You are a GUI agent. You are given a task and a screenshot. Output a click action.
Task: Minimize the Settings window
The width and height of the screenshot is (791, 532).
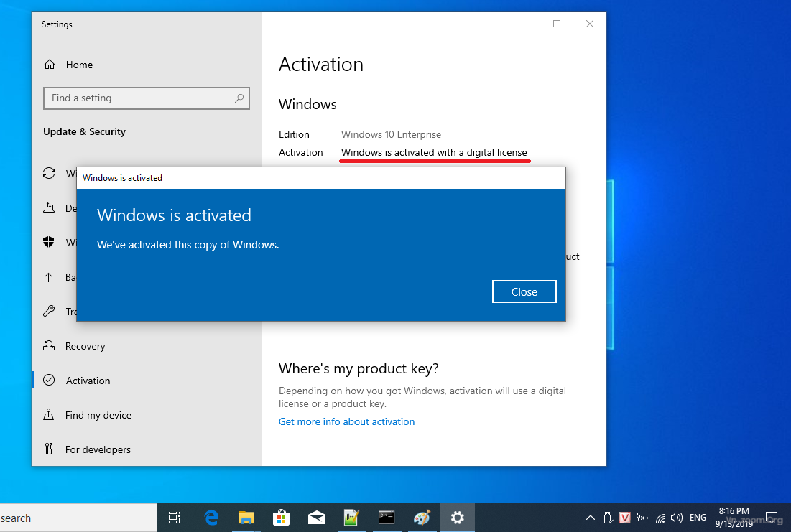tap(524, 24)
